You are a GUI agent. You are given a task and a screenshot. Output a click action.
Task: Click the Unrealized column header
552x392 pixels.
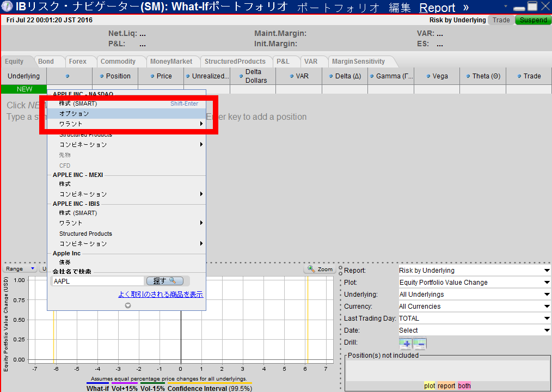coord(207,76)
